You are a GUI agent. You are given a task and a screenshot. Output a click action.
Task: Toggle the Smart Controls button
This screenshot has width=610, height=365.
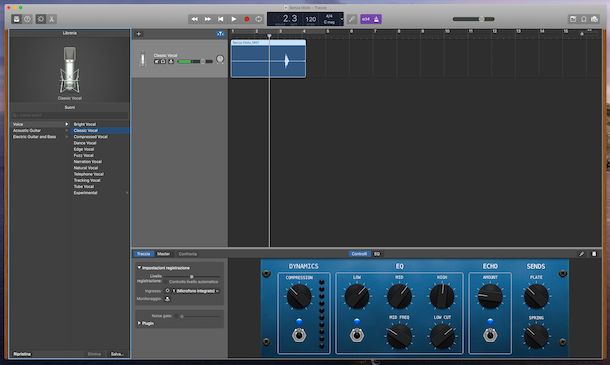click(41, 19)
